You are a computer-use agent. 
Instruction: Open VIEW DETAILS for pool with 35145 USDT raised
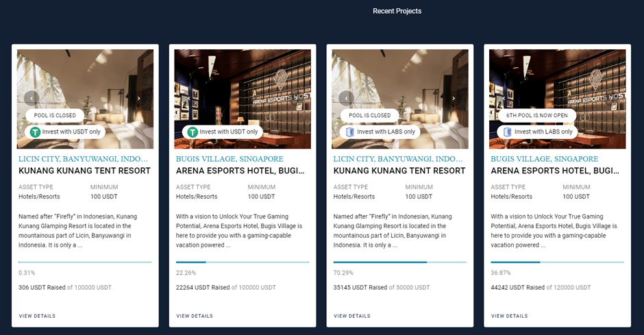352,316
